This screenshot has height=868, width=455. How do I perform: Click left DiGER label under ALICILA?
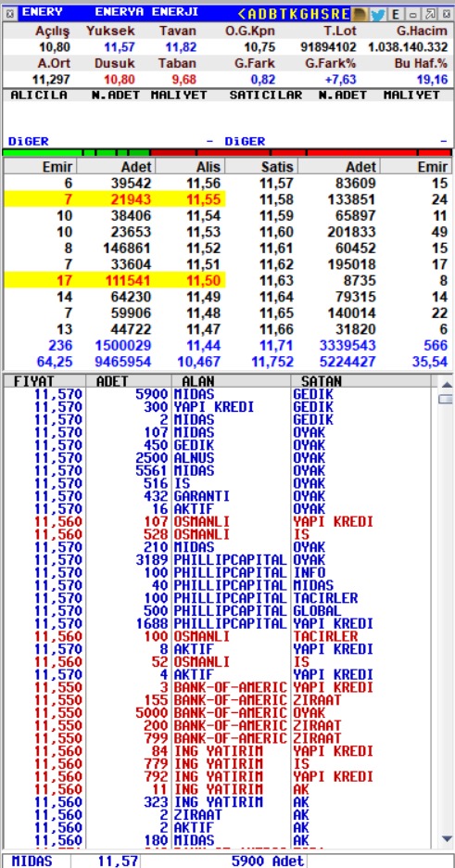[28, 142]
